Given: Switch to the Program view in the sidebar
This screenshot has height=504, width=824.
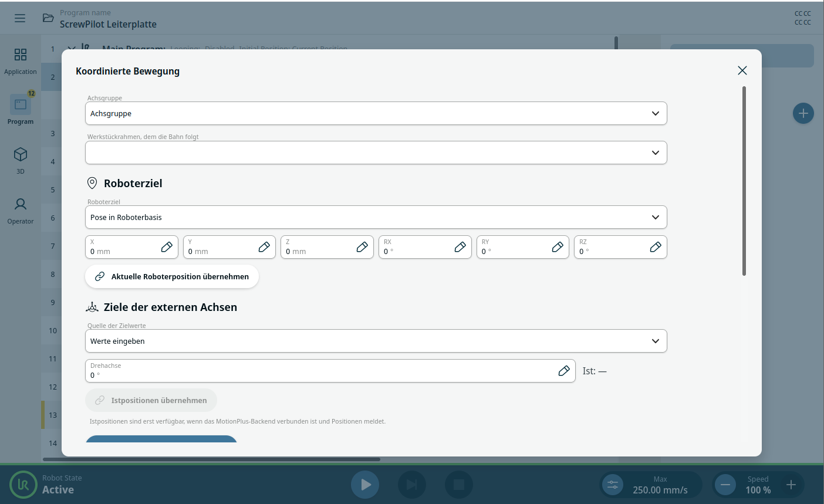Looking at the screenshot, I should point(21,110).
